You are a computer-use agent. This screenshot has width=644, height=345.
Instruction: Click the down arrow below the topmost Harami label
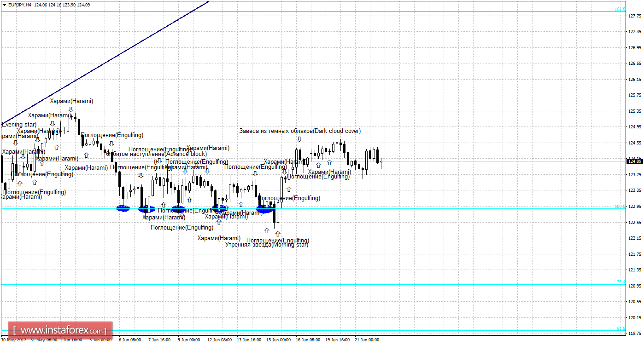coord(71,109)
